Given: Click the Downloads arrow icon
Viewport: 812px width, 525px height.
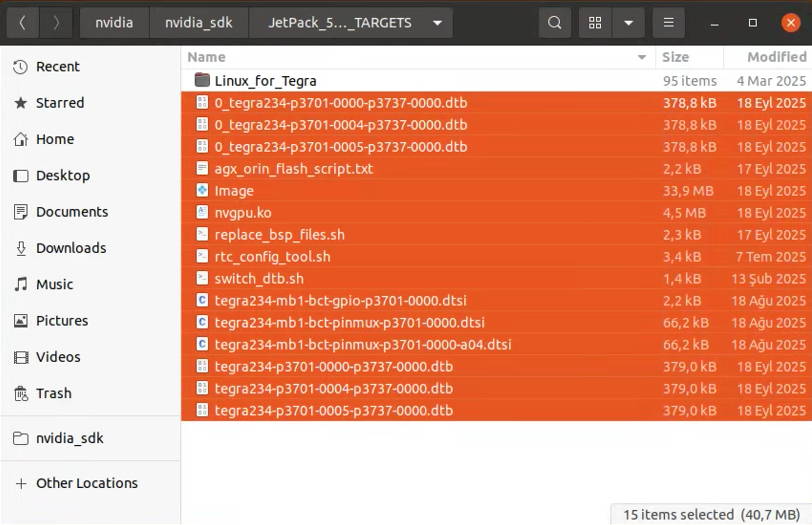Looking at the screenshot, I should [21, 248].
